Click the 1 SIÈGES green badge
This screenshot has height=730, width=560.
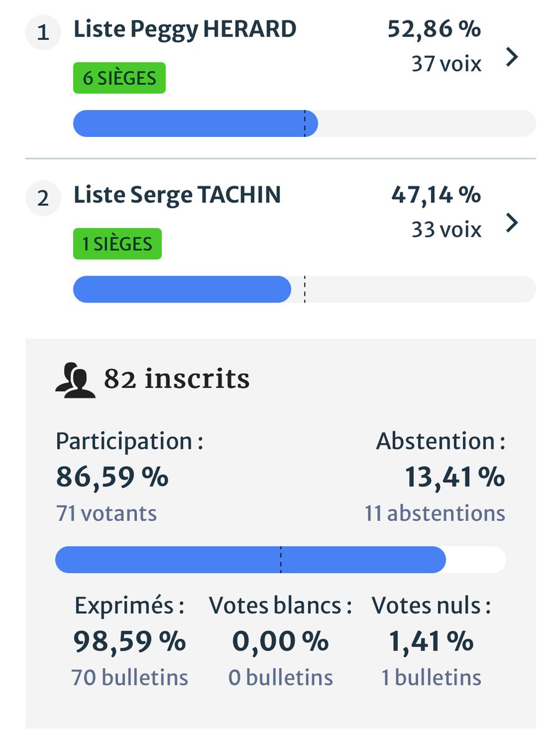pyautogui.click(x=118, y=244)
